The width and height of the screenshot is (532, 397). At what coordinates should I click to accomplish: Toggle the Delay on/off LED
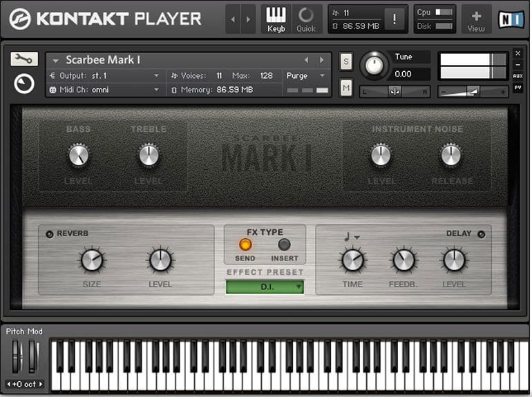coord(481,234)
